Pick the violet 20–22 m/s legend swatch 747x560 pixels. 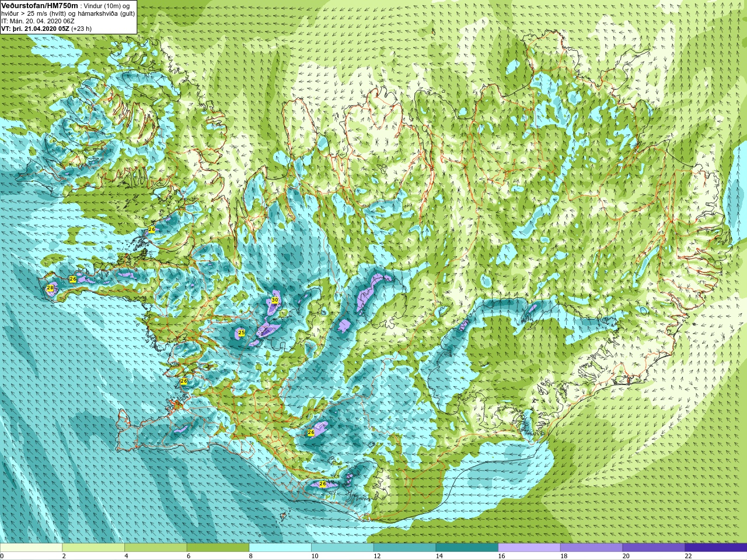tap(654, 548)
